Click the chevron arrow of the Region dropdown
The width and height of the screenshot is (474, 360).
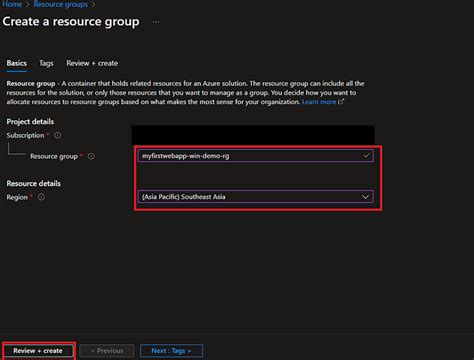(x=365, y=197)
